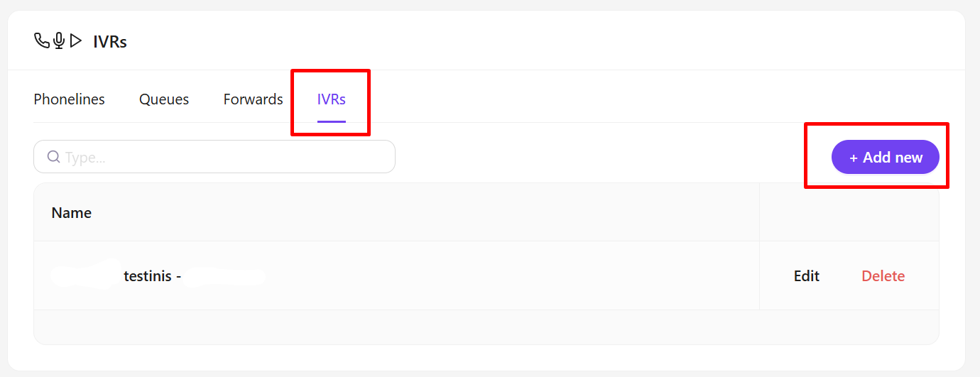Click the IVRs page heading text
The image size is (980, 377).
pos(110,42)
